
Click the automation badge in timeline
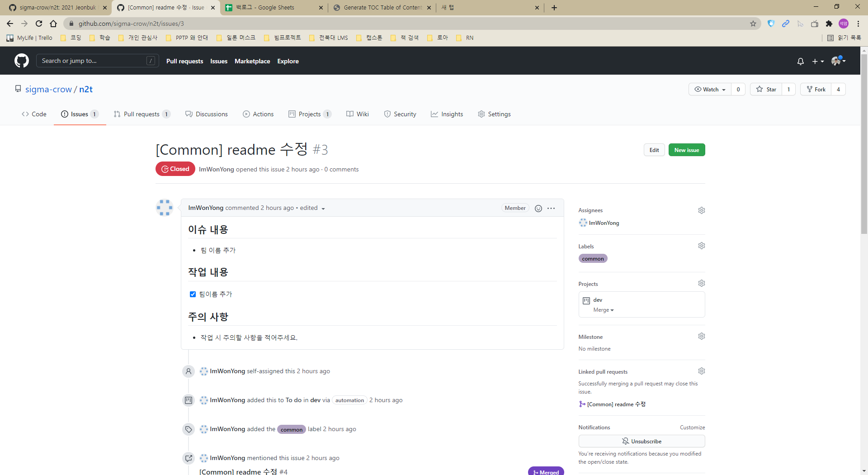click(349, 400)
